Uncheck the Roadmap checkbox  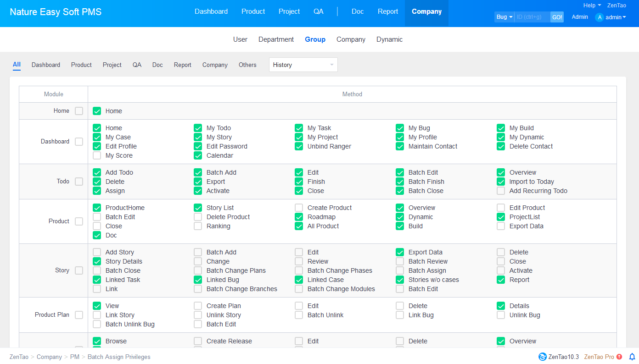pos(299,217)
